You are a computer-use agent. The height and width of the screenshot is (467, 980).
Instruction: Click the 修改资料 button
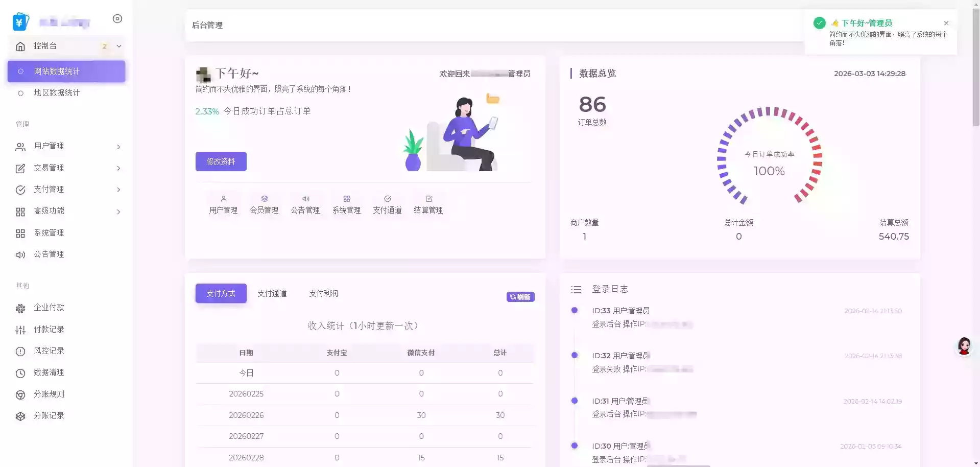tap(221, 161)
